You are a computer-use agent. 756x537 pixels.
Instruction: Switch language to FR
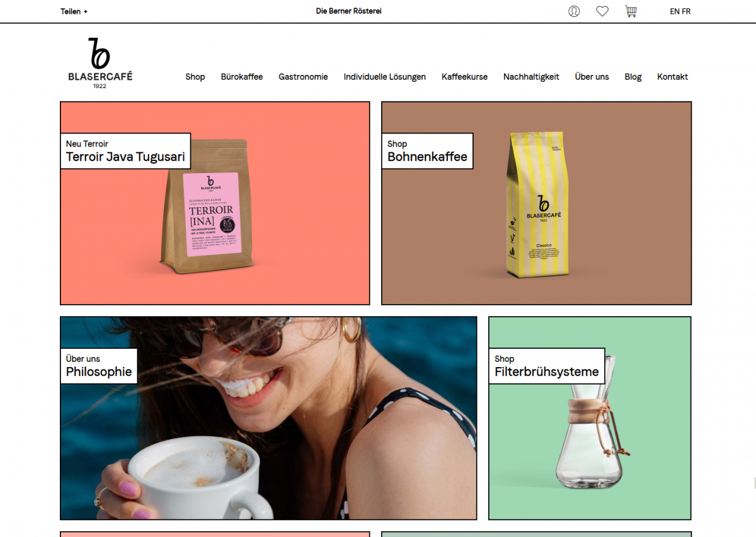click(686, 11)
